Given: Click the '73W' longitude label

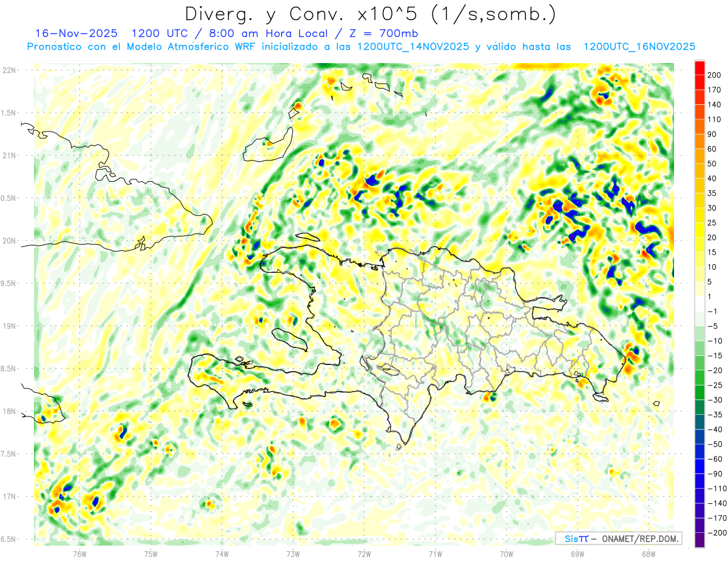Looking at the screenshot, I should [293, 554].
